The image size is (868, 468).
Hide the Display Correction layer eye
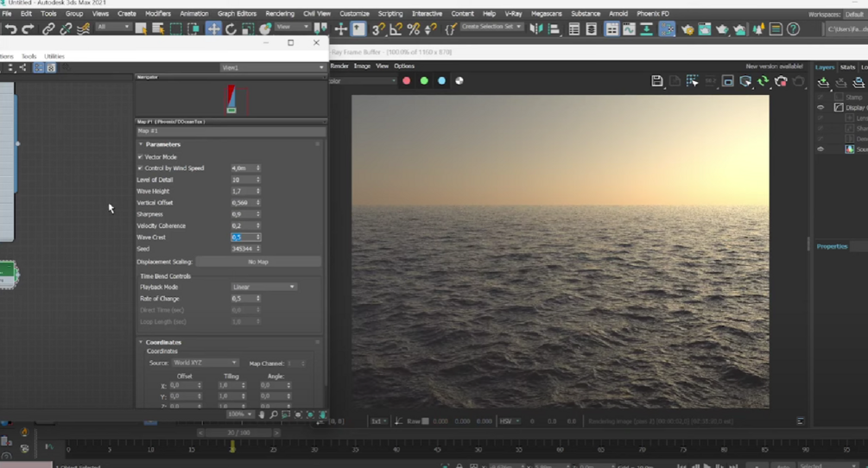click(820, 108)
